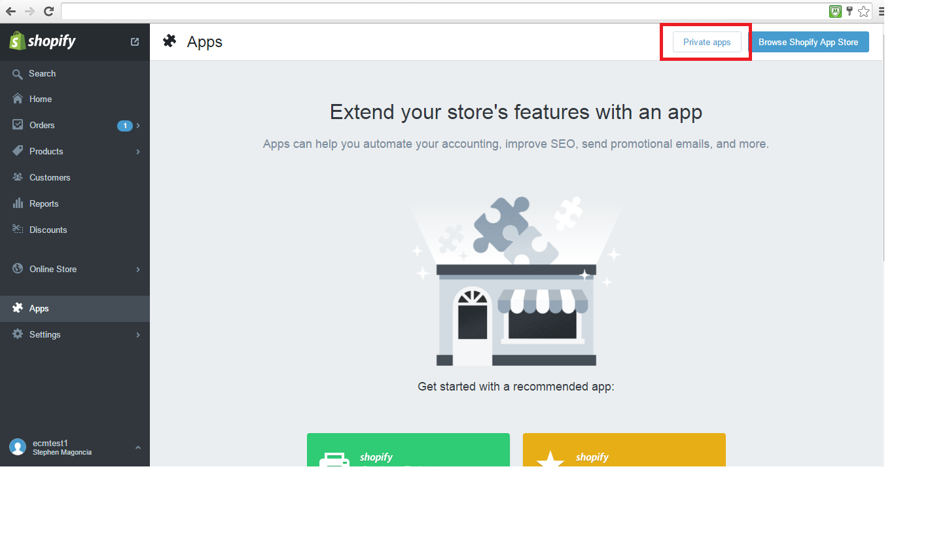The image size is (932, 560).
Task: Click the Discounts scissors icon
Action: 18,229
